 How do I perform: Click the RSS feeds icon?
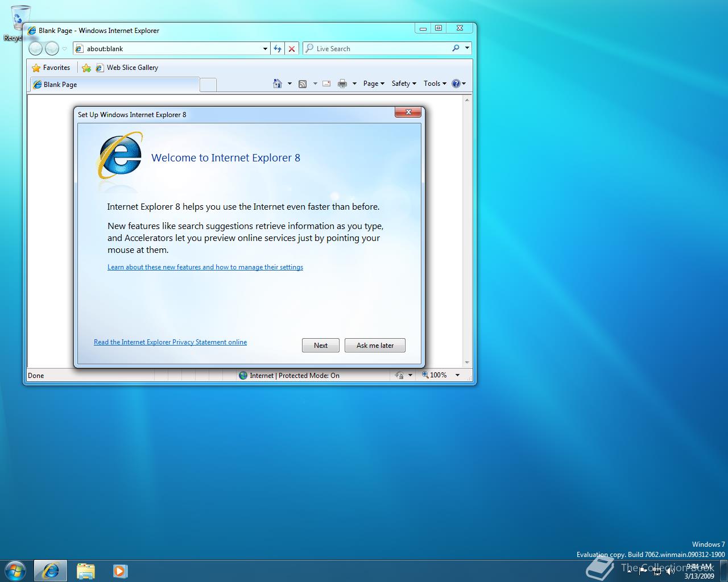pyautogui.click(x=303, y=84)
